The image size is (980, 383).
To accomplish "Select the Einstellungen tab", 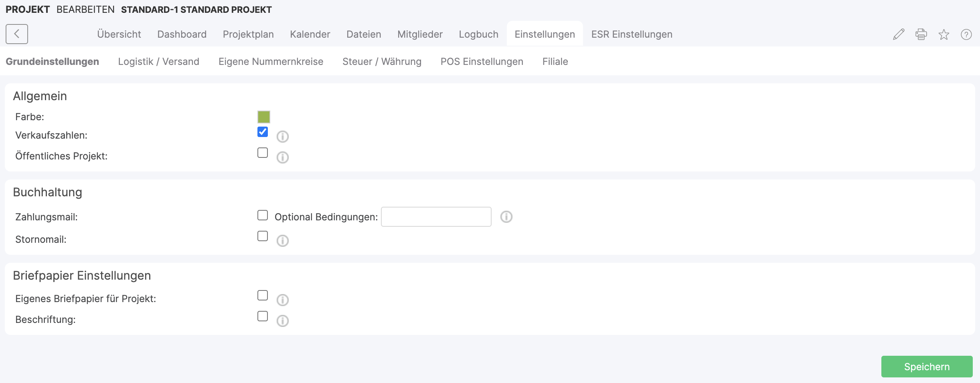I will tap(545, 34).
